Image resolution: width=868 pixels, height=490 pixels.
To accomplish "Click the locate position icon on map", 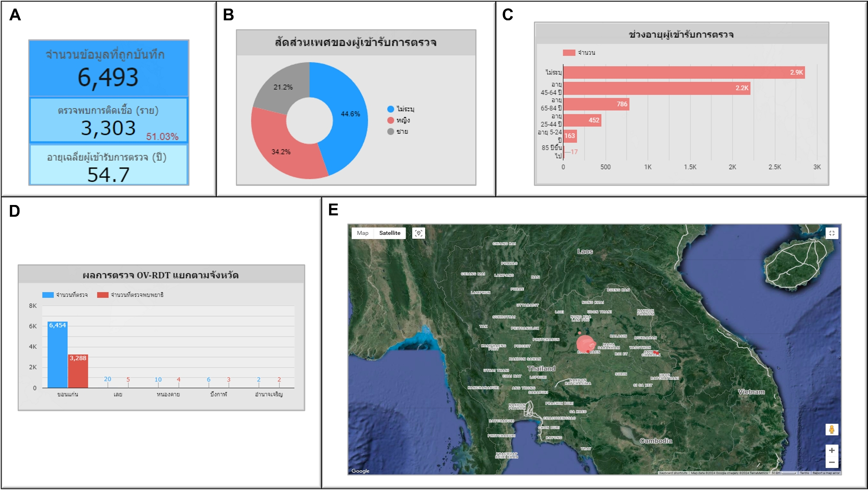I will (418, 233).
